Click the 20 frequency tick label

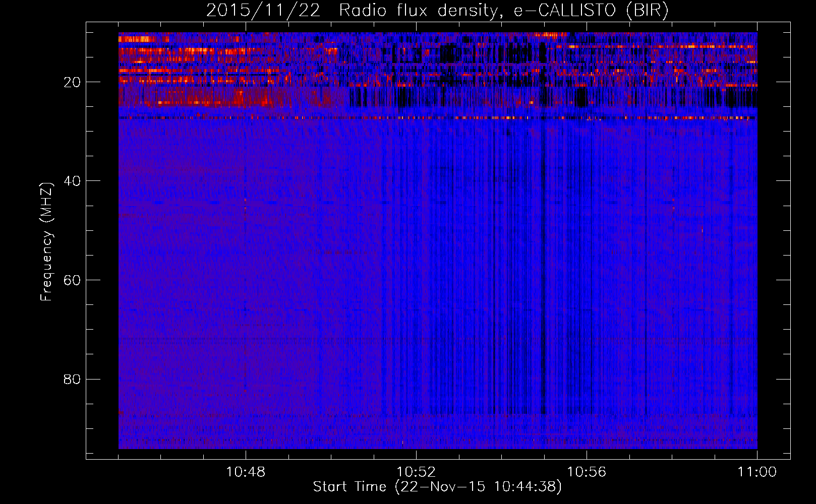point(73,82)
